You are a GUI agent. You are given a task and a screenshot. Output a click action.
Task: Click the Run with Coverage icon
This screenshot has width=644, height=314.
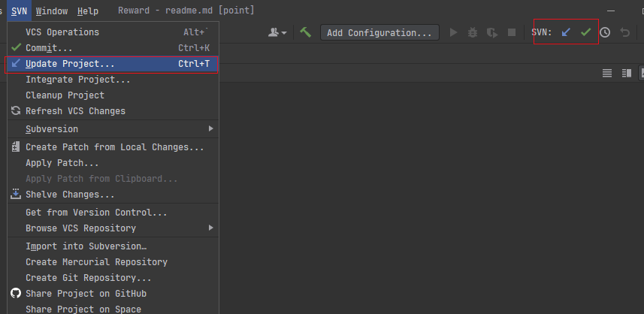492,32
